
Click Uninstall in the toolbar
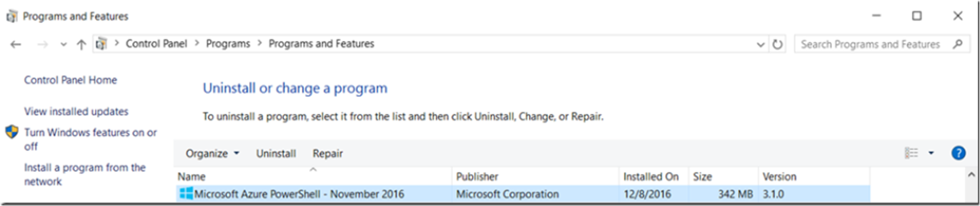click(276, 153)
